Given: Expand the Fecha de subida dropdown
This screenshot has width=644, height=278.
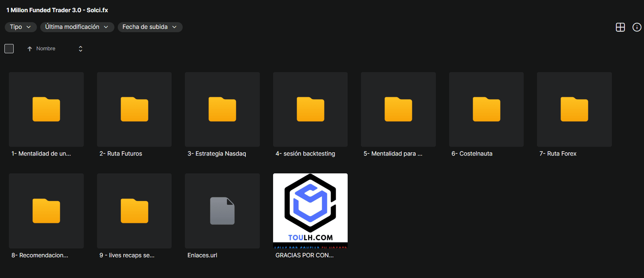Looking at the screenshot, I should [150, 27].
